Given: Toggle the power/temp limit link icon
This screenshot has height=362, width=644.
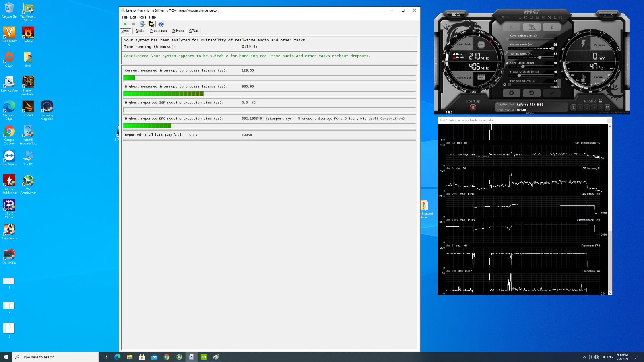Looking at the screenshot, I should pos(506,53).
